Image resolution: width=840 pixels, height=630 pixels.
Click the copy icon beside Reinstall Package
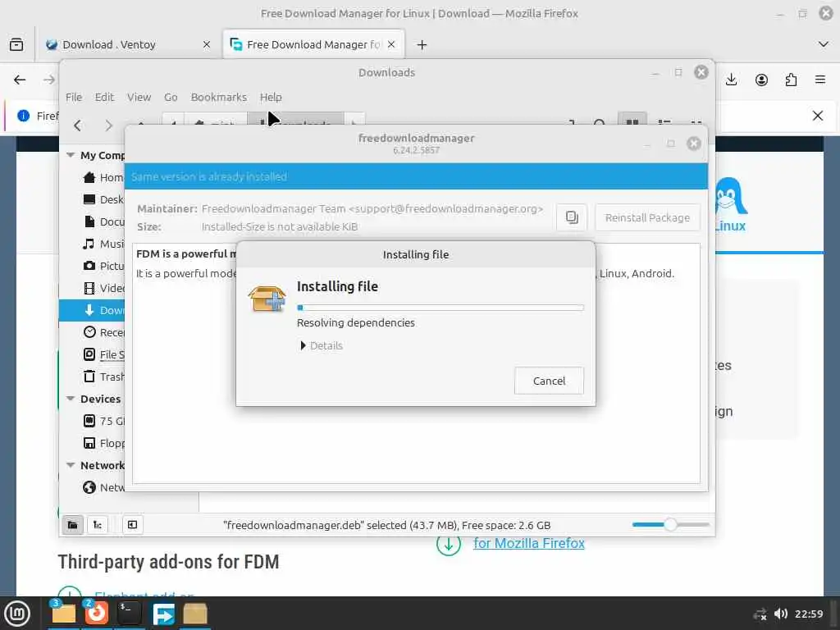coord(572,217)
